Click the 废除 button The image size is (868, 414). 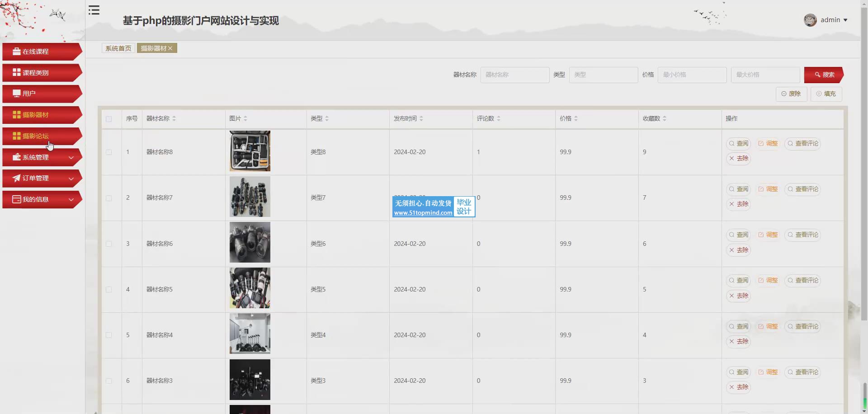pos(791,94)
